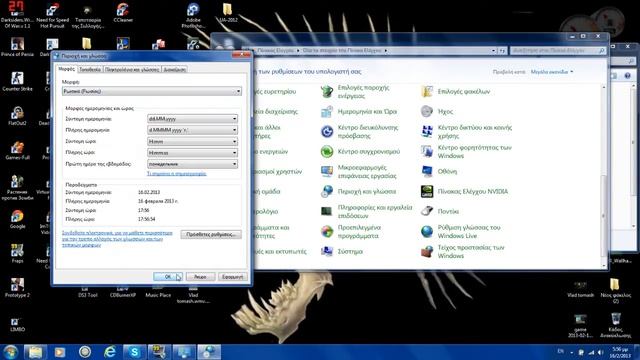Screen dimensions: 640x360
Task: Open the Network and Sharing Center icon
Action: pyautogui.click(x=427, y=131)
